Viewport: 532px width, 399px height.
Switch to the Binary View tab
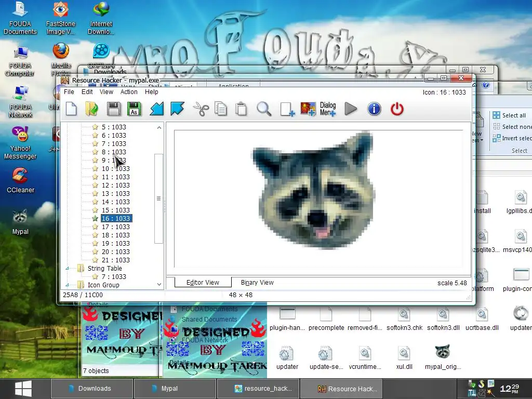(x=257, y=282)
